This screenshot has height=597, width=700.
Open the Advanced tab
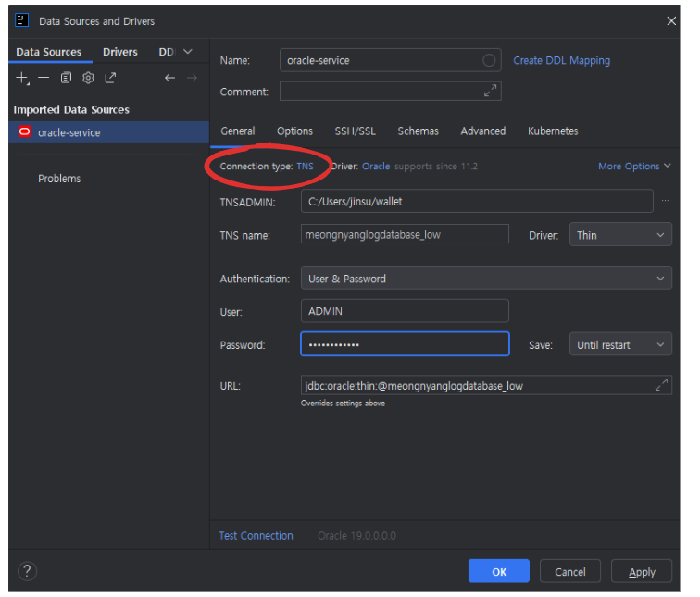tap(483, 131)
